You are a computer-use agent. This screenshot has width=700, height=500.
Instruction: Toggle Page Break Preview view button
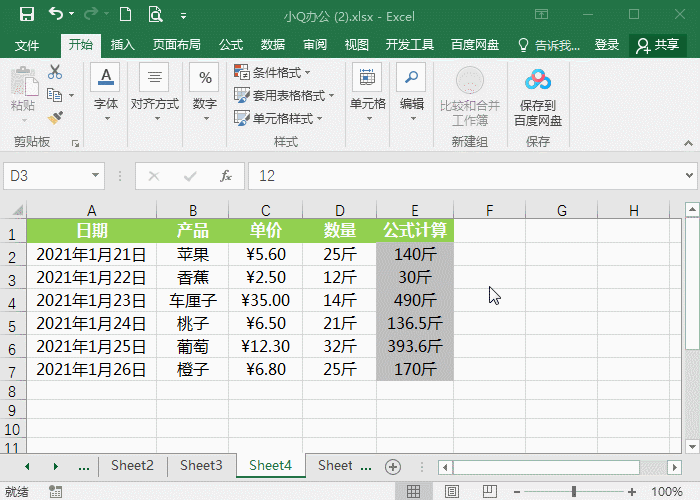pyautogui.click(x=490, y=492)
